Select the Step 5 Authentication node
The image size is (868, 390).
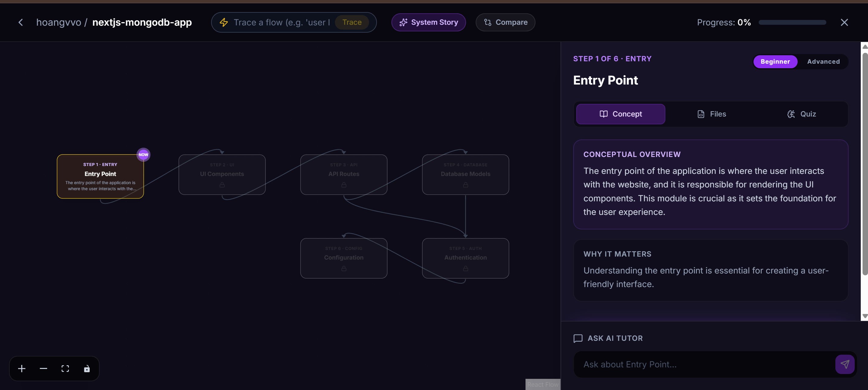(465, 258)
